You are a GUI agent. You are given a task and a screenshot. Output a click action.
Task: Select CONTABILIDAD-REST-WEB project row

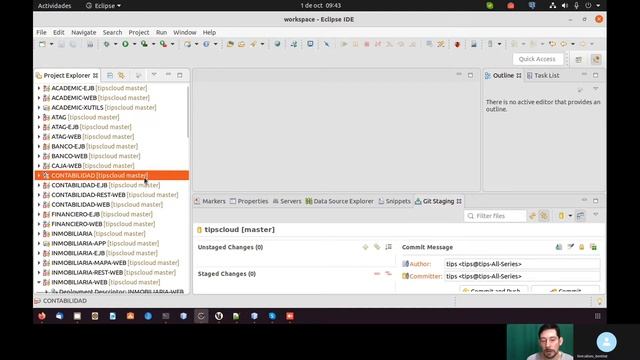coord(111,195)
